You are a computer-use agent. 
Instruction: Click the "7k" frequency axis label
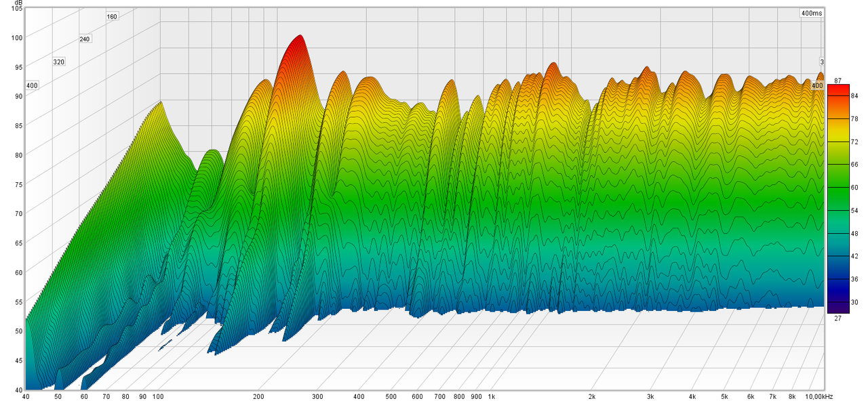pos(773,396)
